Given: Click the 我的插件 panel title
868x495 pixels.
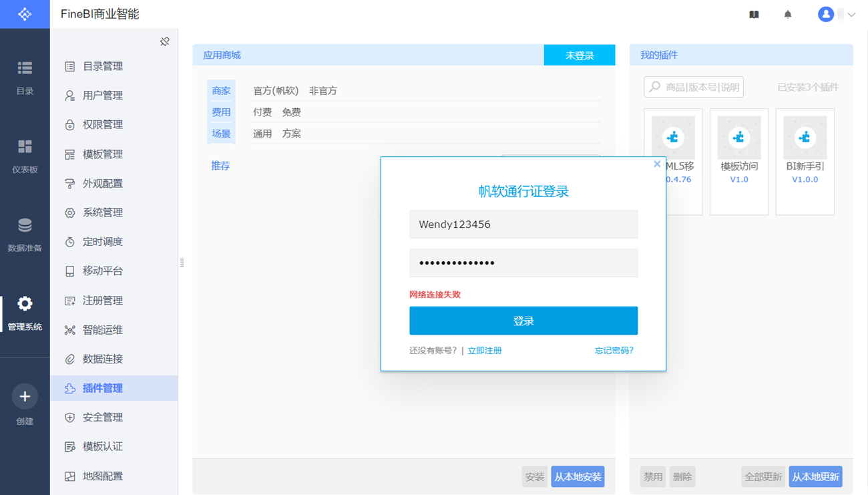Looking at the screenshot, I should pyautogui.click(x=659, y=55).
